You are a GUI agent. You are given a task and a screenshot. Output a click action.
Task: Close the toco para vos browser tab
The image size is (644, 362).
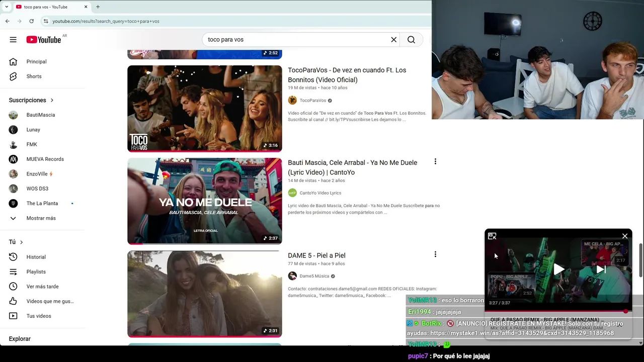tap(86, 7)
